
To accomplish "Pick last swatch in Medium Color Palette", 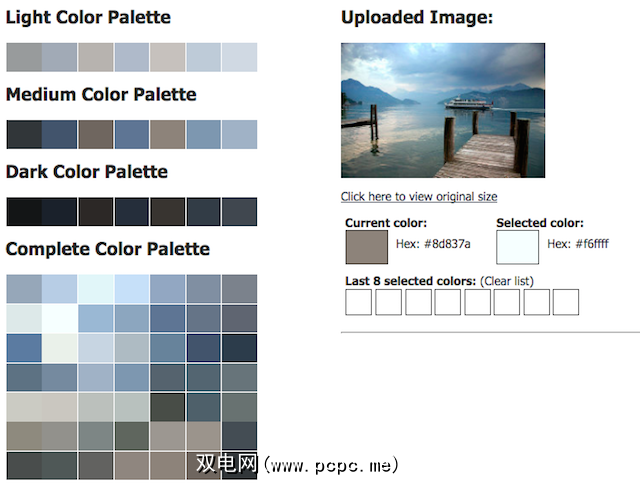I will (239, 134).
